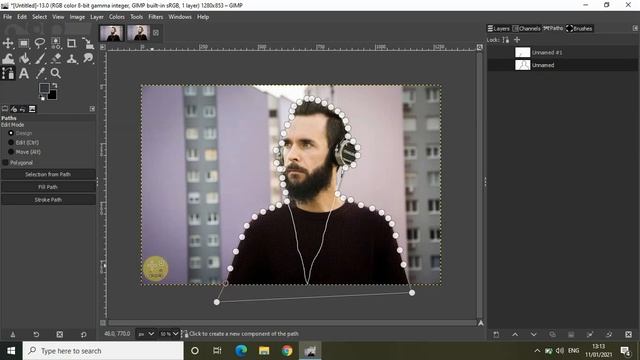The image size is (640, 360).
Task: Lower the path using down arrow
Action: tap(533, 334)
